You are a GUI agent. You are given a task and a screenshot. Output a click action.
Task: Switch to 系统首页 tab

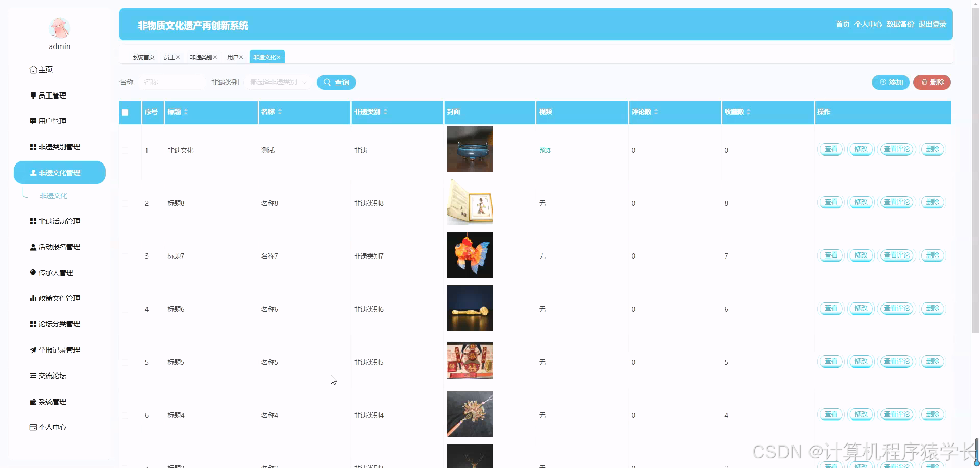click(x=143, y=57)
